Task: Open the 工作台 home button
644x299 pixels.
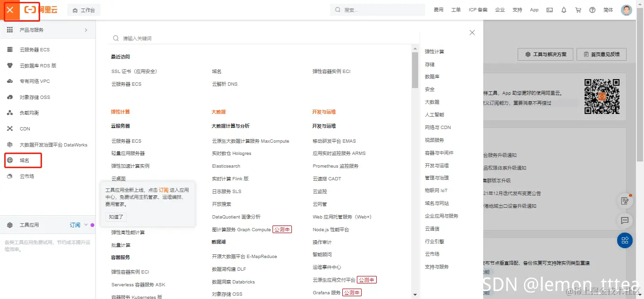Action: point(84,10)
